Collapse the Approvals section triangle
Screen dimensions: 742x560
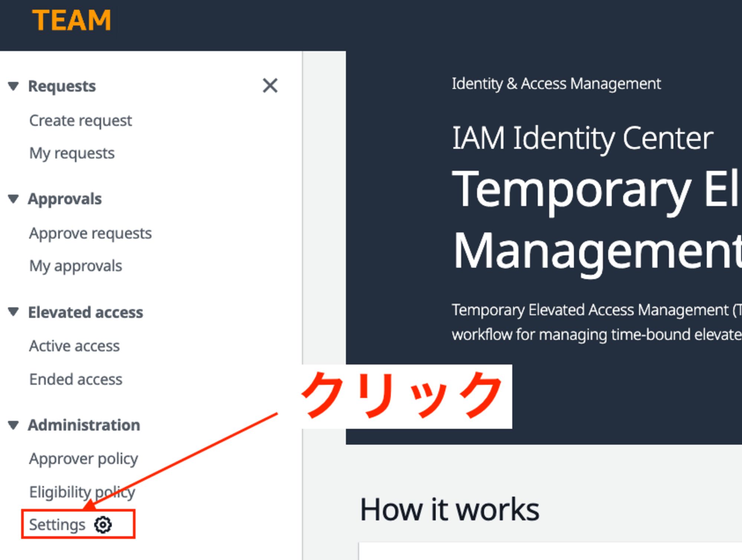click(13, 199)
